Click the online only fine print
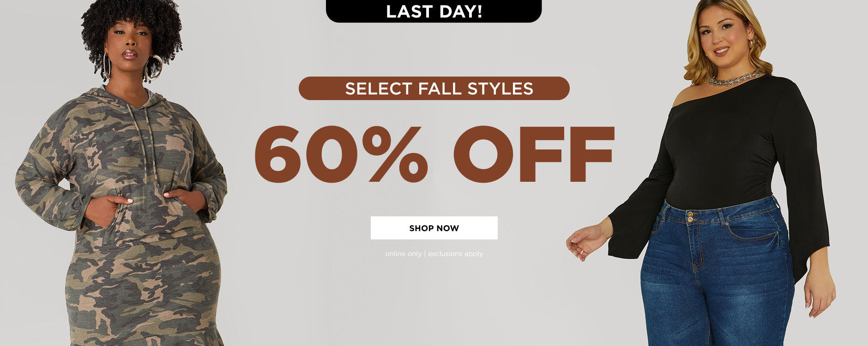The height and width of the screenshot is (346, 868). pyautogui.click(x=403, y=254)
